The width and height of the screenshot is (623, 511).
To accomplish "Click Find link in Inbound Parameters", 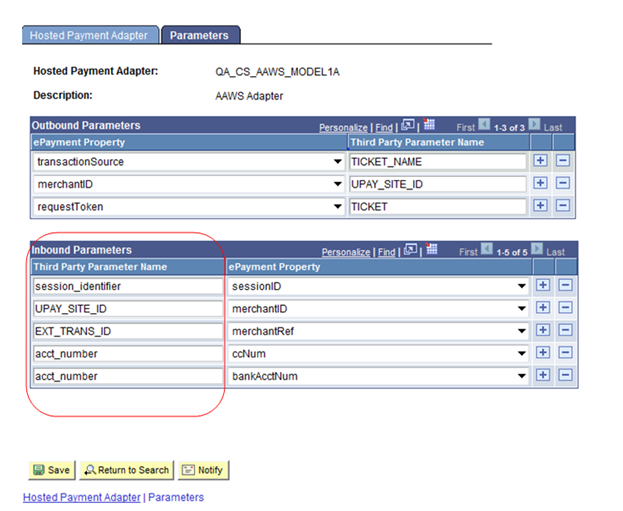I will point(387,252).
